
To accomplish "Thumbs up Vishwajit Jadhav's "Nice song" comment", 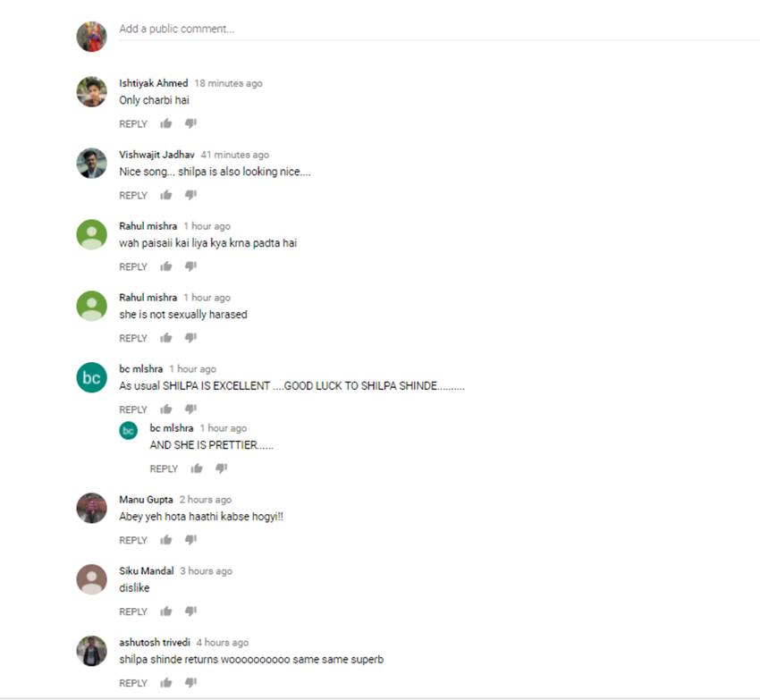I will 166,195.
